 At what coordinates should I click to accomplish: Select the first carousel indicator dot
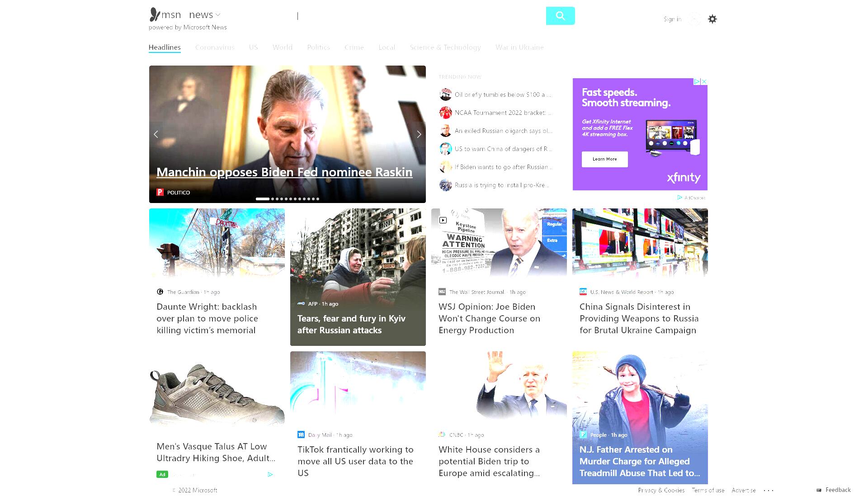pyautogui.click(x=262, y=199)
